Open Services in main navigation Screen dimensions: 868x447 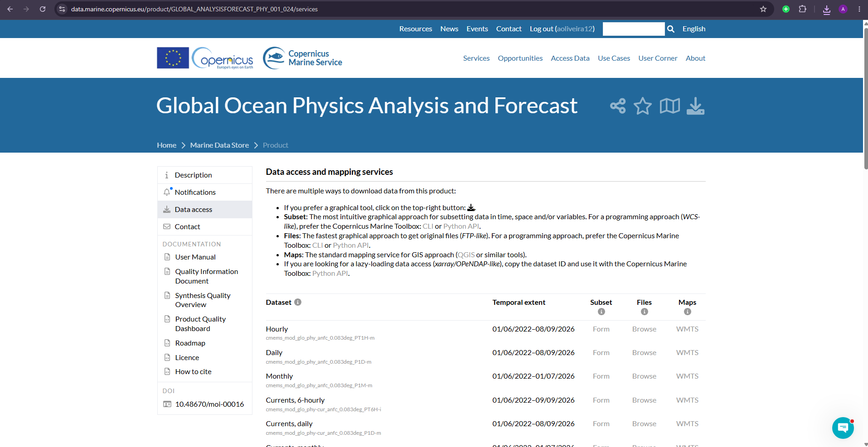476,58
